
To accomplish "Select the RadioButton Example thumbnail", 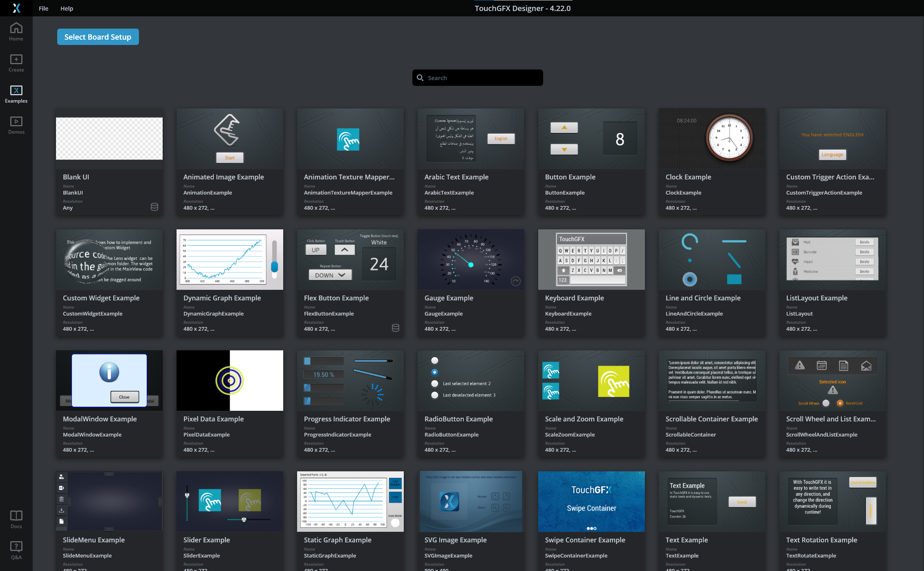I will point(471,381).
